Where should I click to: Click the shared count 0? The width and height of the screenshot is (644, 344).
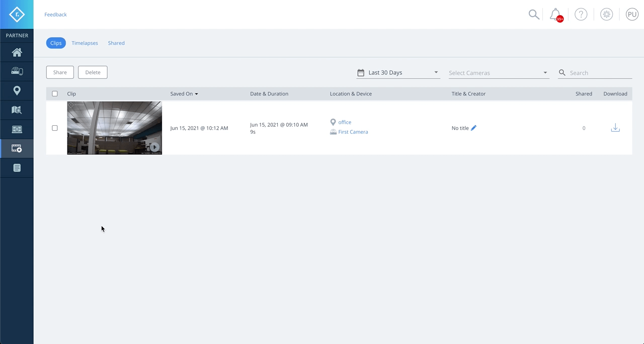pos(584,128)
